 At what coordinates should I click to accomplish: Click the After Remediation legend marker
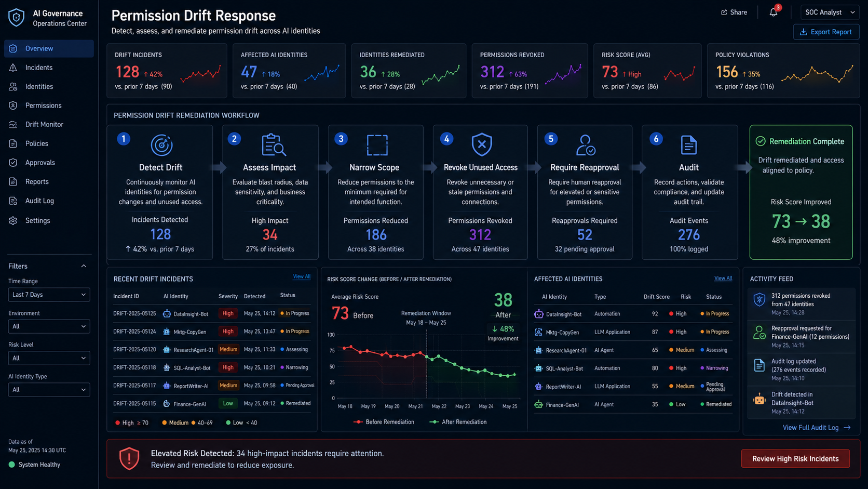point(434,422)
